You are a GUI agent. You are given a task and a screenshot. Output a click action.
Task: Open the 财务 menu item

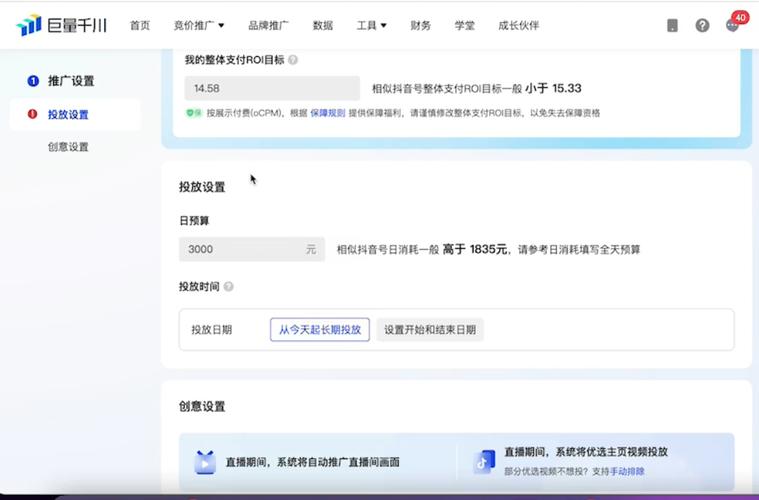(420, 26)
